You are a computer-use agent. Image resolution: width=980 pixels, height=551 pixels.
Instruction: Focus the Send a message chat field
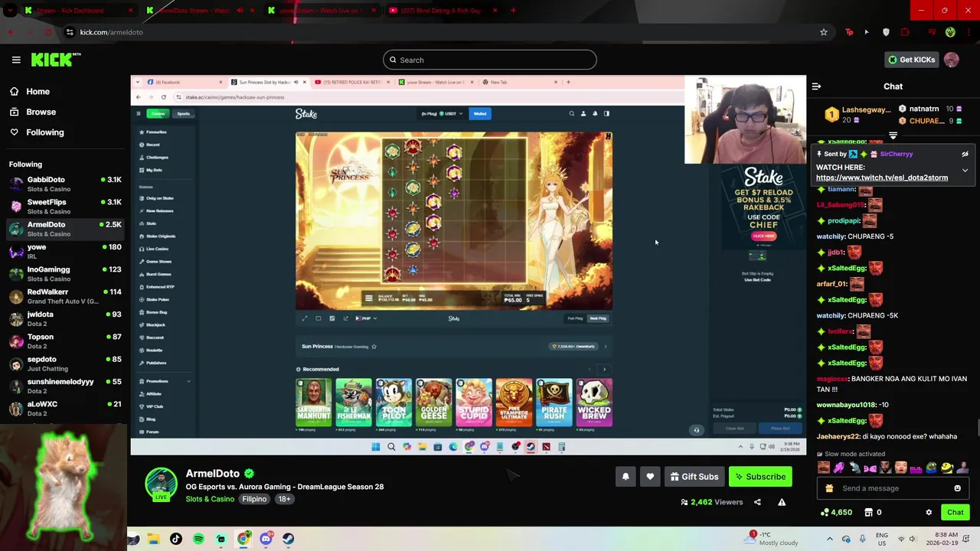click(892, 488)
